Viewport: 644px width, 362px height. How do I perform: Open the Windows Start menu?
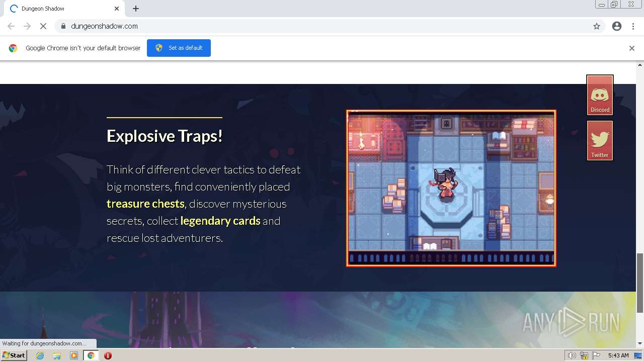click(14, 355)
